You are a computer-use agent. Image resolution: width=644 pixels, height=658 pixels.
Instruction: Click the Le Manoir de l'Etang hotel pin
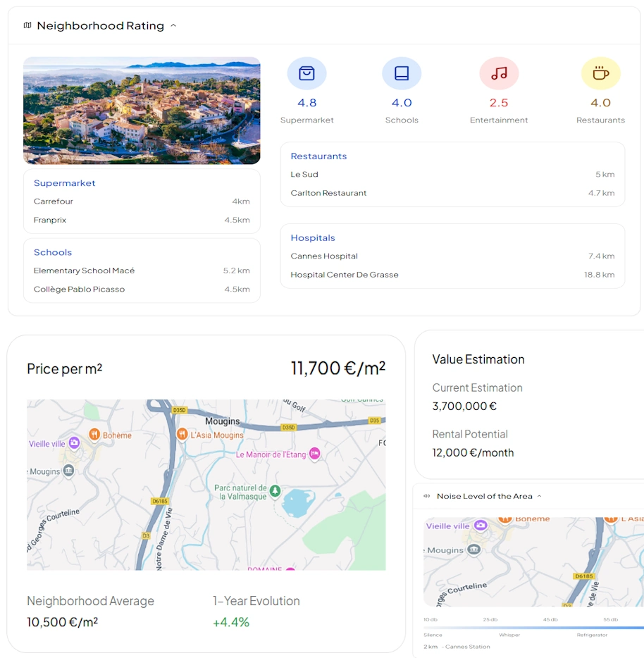click(x=314, y=454)
